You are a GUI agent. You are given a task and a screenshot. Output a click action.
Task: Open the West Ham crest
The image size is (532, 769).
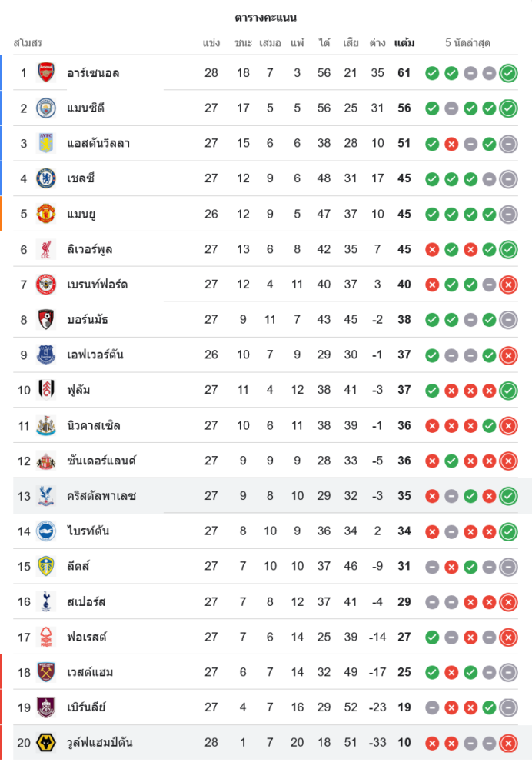pyautogui.click(x=46, y=672)
